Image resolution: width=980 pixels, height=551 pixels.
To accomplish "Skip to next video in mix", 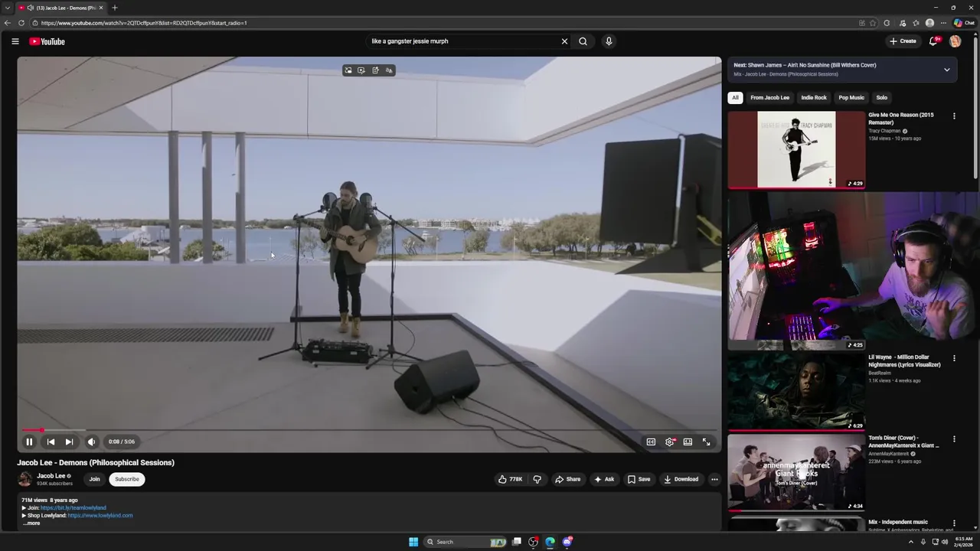I will (x=69, y=442).
